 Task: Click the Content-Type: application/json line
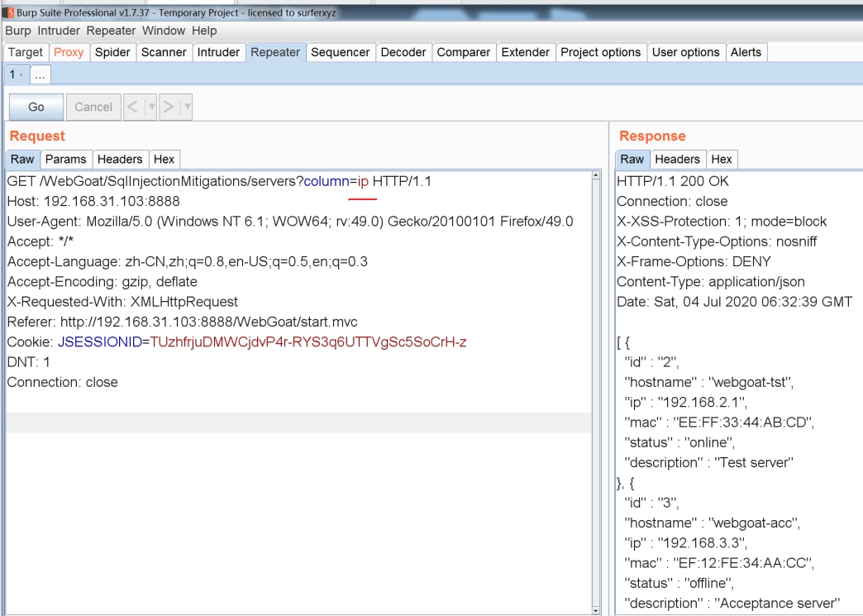point(711,282)
